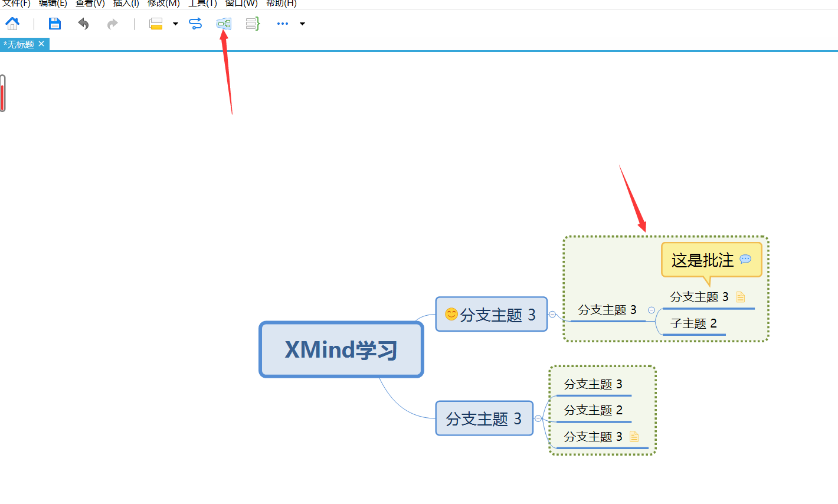Viewport: 838px width, 504px height.
Task: Select the Summary tool icon
Action: pyautogui.click(x=252, y=24)
